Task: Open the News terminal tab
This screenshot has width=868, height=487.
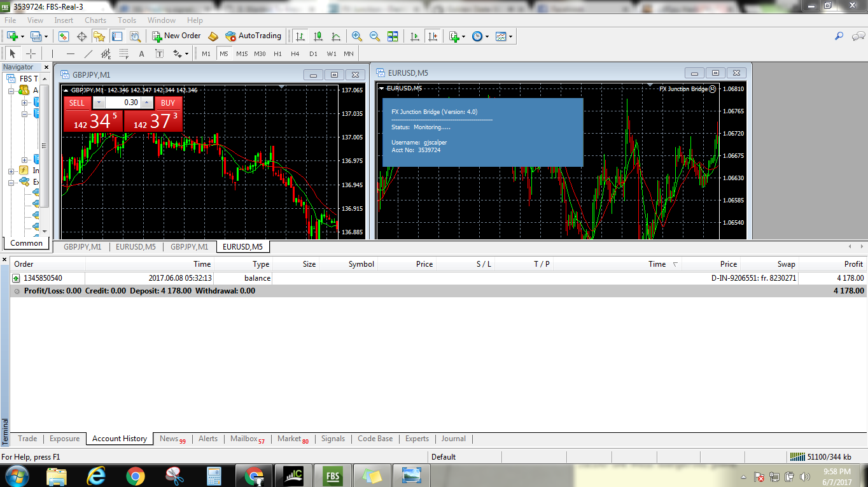Action: [x=172, y=439]
